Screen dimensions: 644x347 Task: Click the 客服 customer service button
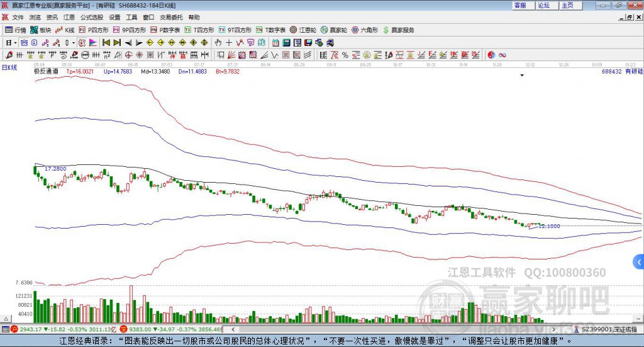point(523,5)
